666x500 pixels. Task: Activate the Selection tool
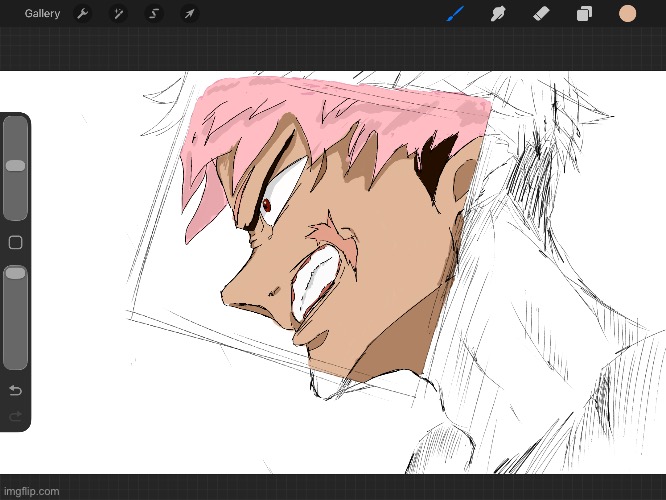[154, 14]
